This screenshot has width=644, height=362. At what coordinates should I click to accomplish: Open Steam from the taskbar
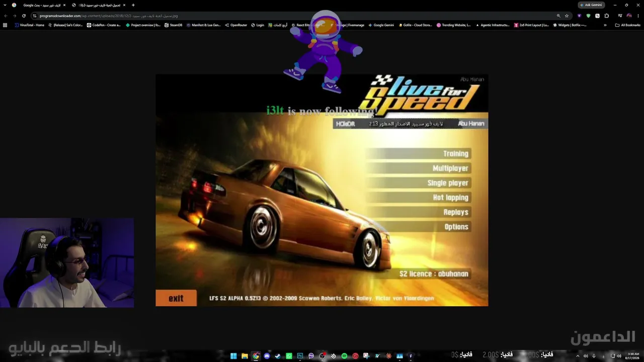pyautogui.click(x=278, y=356)
